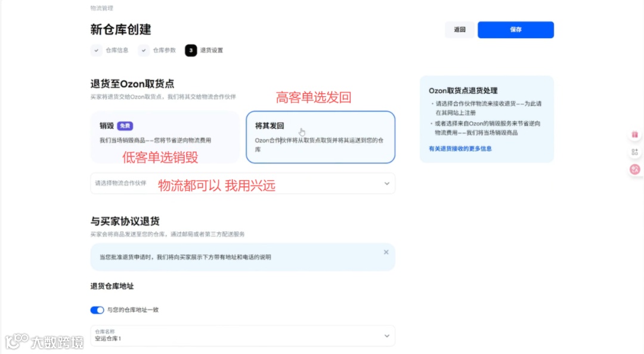Click the red gift icon at right edge
Viewport: 644px width, 354px height.
[634, 134]
